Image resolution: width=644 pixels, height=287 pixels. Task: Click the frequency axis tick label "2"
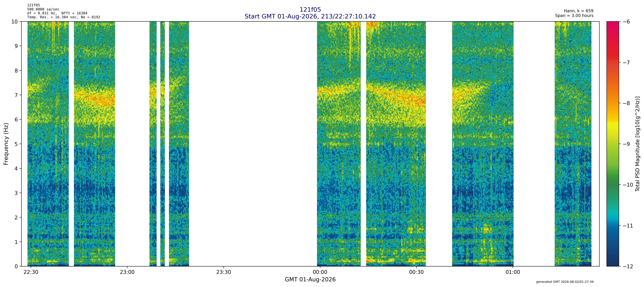coord(16,218)
